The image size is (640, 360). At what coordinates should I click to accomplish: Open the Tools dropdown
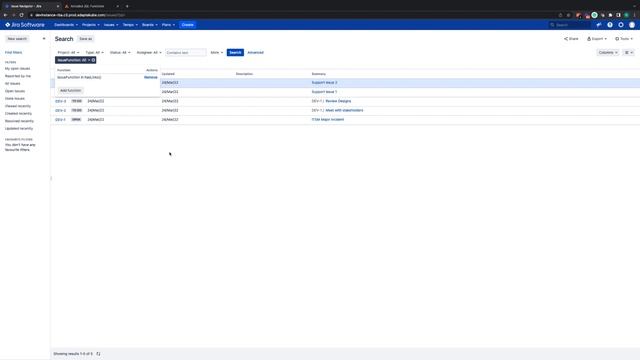(624, 39)
